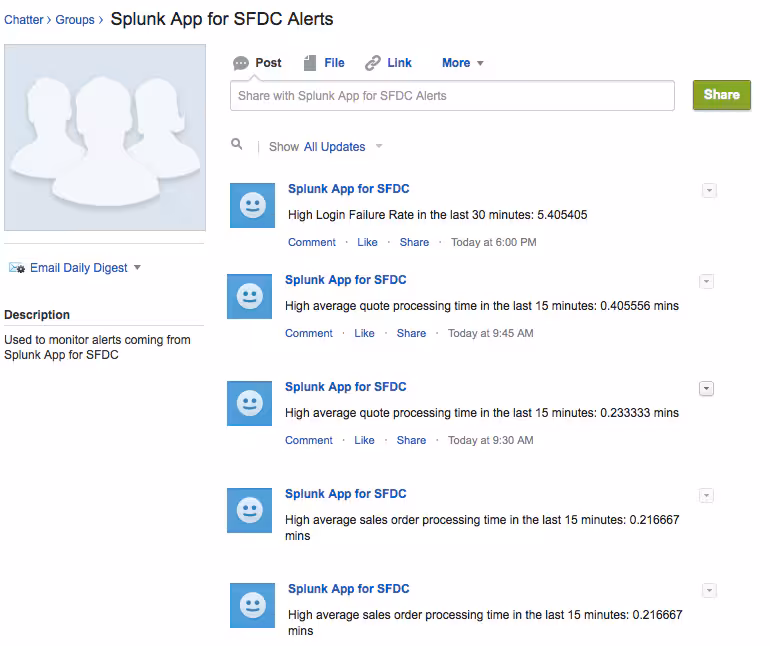This screenshot has width=770, height=646.
Task: Switch to the Link tab in publisher
Action: [x=399, y=63]
